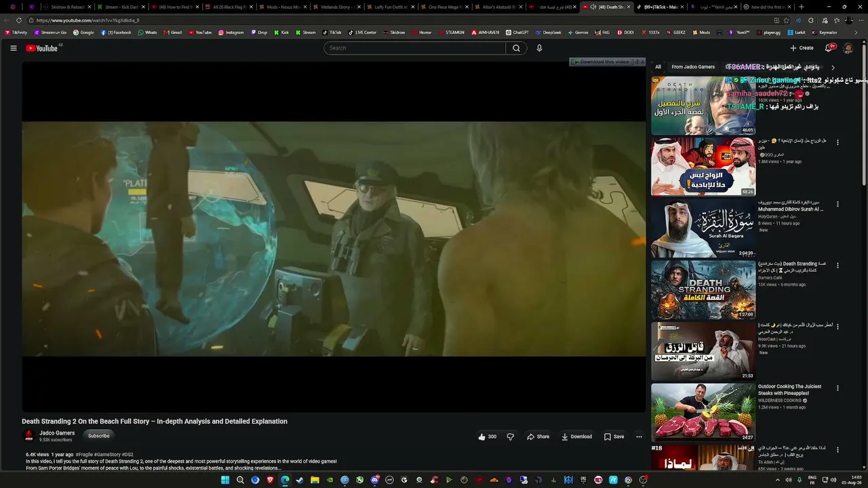
Task: Switch keyboard language ENG FR indicator
Action: (812, 480)
